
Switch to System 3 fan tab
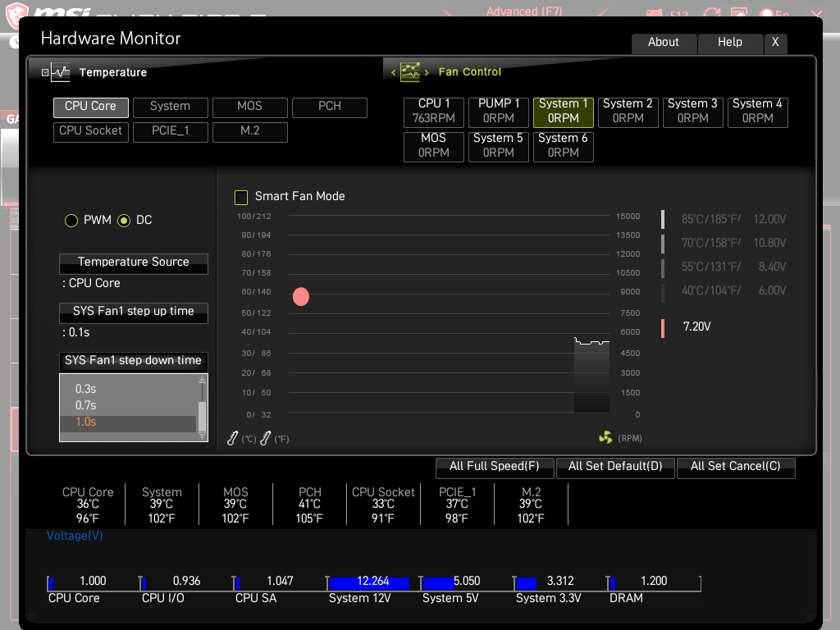coord(692,112)
